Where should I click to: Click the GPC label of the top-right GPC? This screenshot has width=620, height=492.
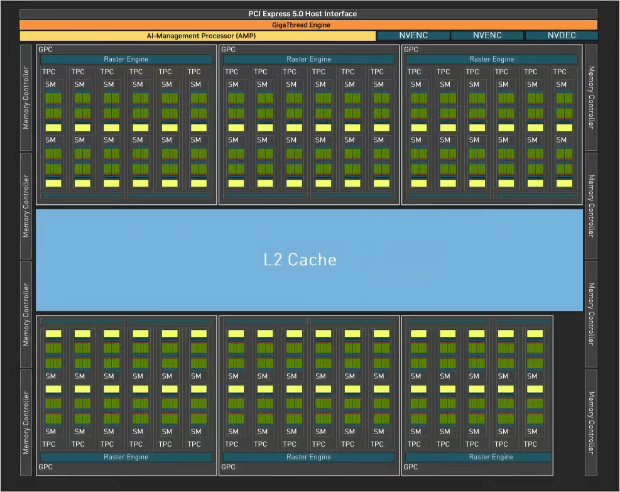click(411, 49)
